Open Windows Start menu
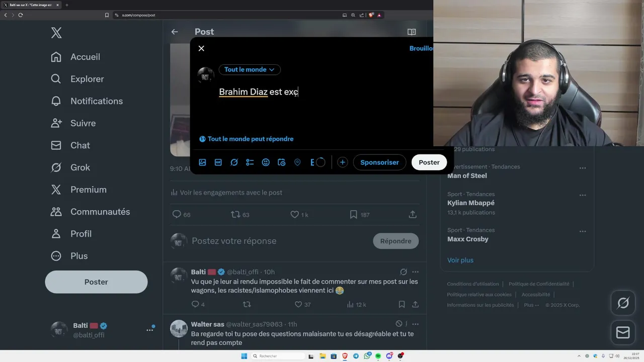This screenshot has height=362, width=644. [244, 356]
